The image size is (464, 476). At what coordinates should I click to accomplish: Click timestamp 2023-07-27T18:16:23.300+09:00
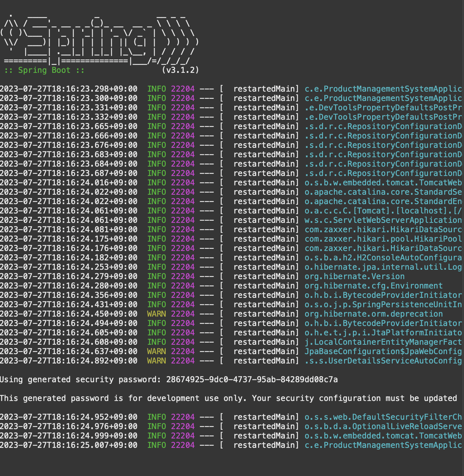68,98
